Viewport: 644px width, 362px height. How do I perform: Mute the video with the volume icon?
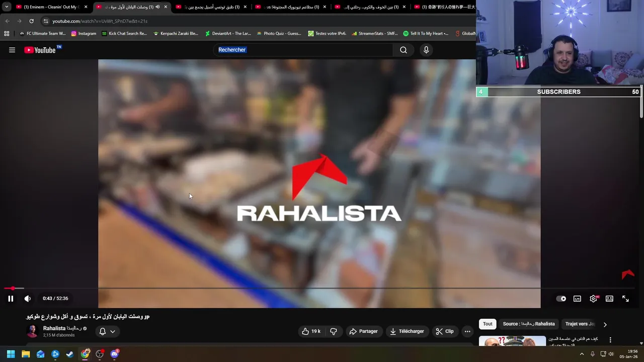28,299
